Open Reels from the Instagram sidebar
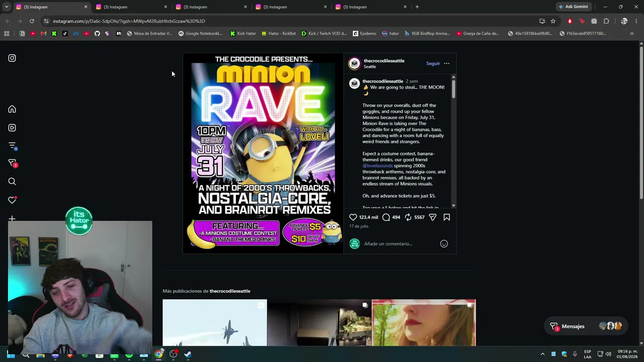 pos(12,128)
